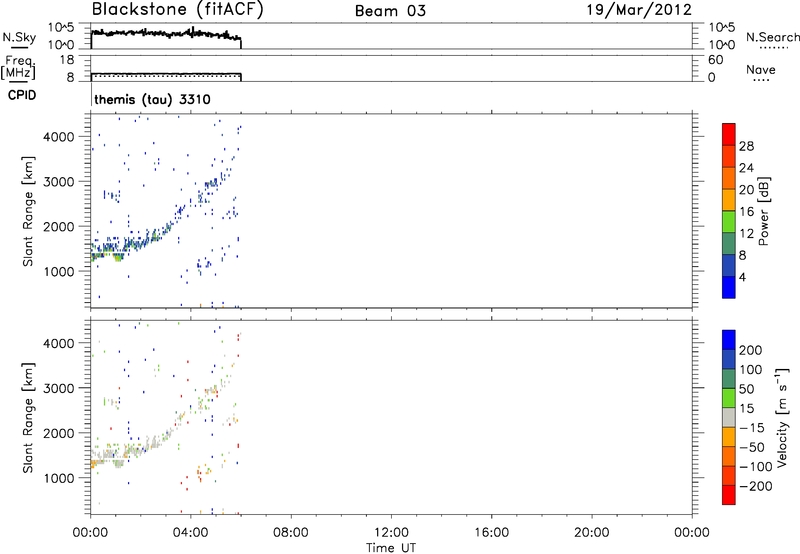Click the Slant Range label of power panel
The width and height of the screenshot is (800, 554).
coord(28,212)
